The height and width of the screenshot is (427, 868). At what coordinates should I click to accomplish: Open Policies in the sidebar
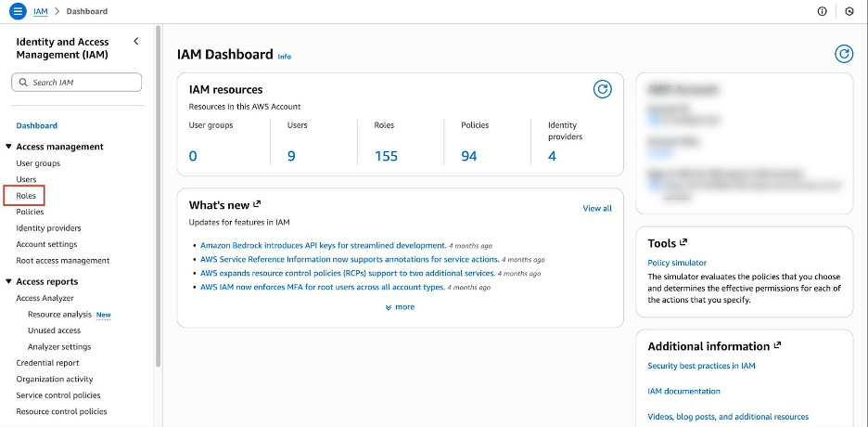pyautogui.click(x=30, y=212)
